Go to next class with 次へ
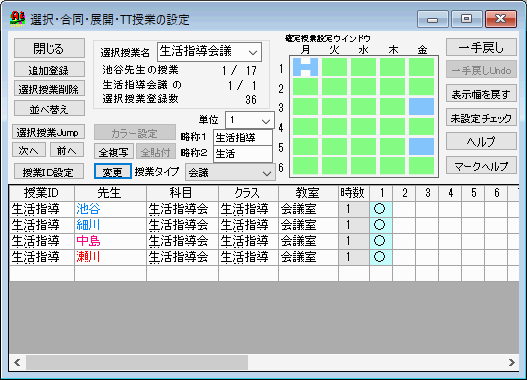527x380 pixels. (29, 150)
